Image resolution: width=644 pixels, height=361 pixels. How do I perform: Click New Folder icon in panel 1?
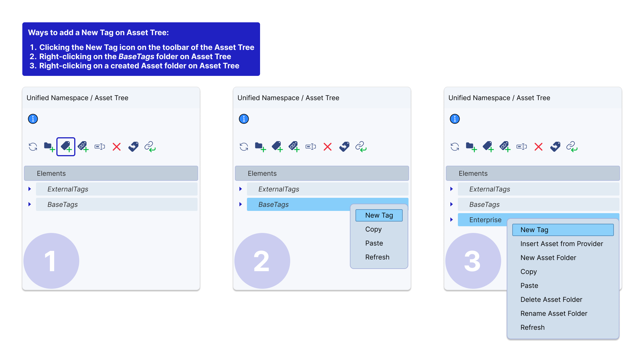(x=49, y=146)
